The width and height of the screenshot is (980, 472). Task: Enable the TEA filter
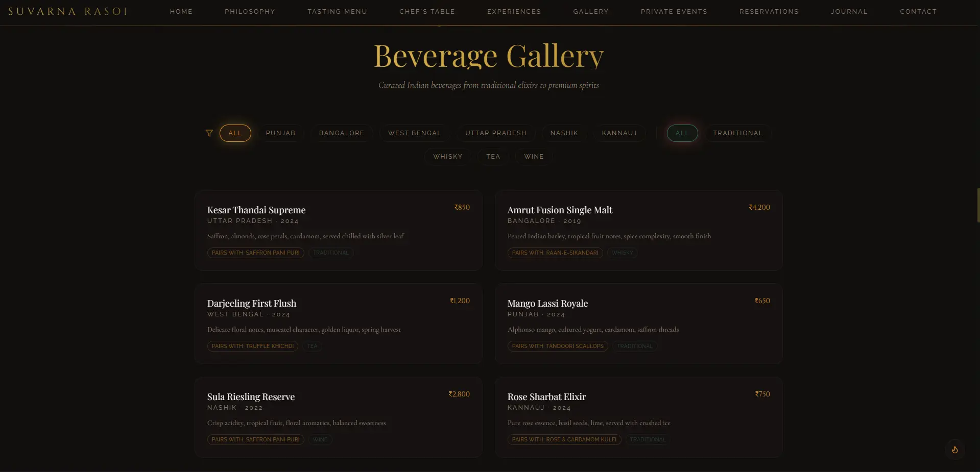(x=493, y=157)
